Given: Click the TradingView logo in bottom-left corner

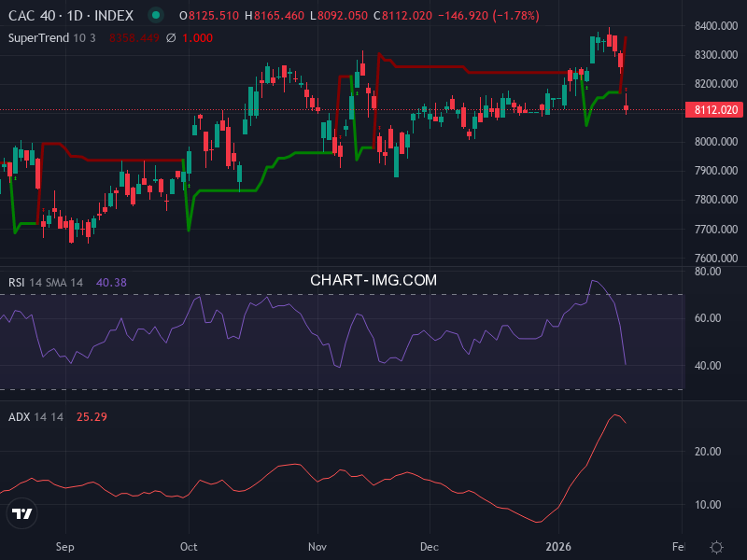Looking at the screenshot, I should (x=21, y=511).
